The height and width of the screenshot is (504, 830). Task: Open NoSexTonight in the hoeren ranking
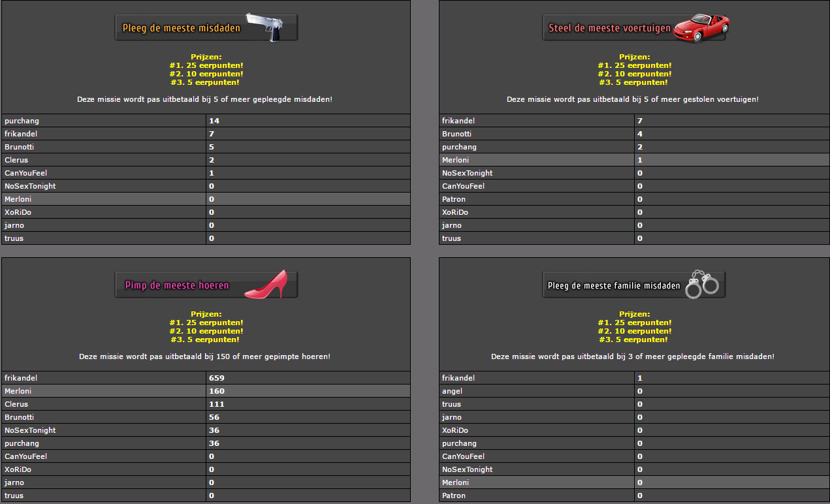pyautogui.click(x=30, y=430)
